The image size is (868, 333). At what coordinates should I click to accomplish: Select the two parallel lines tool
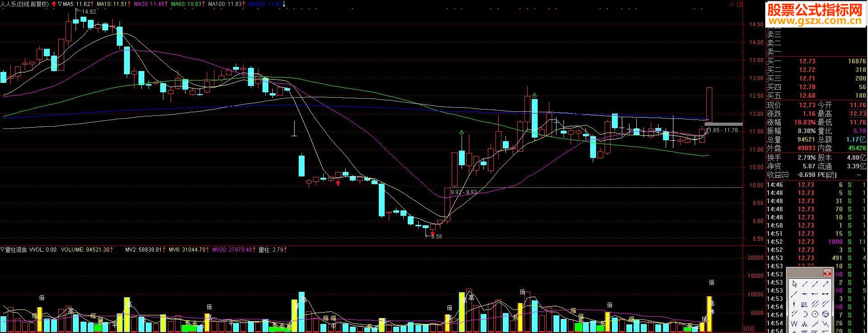click(x=795, y=314)
